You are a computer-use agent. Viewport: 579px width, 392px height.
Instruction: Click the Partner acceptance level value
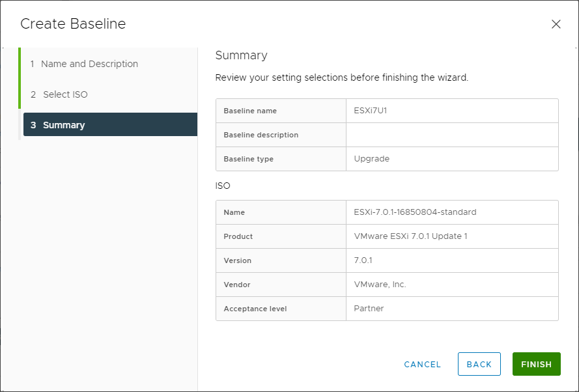click(x=369, y=309)
